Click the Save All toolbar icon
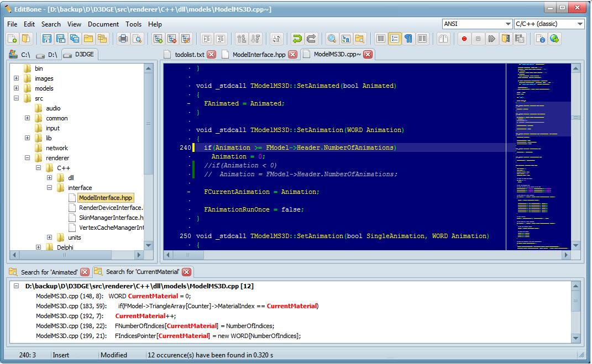Screen dimensions: 592x364 (x=75, y=39)
